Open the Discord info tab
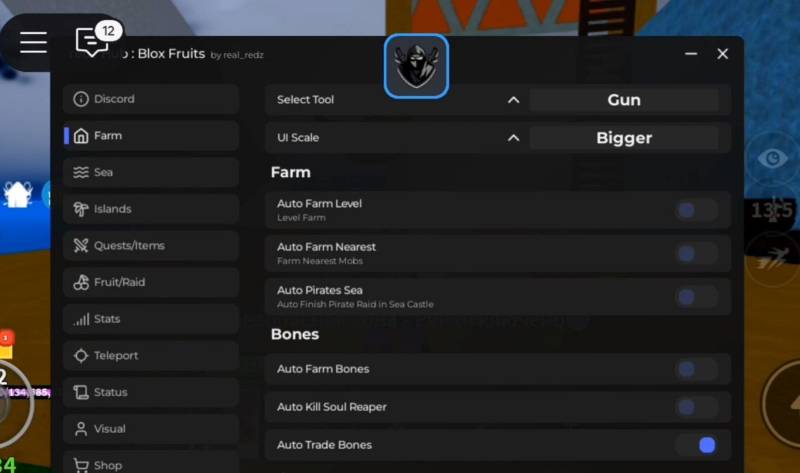The height and width of the screenshot is (473, 800). click(151, 99)
